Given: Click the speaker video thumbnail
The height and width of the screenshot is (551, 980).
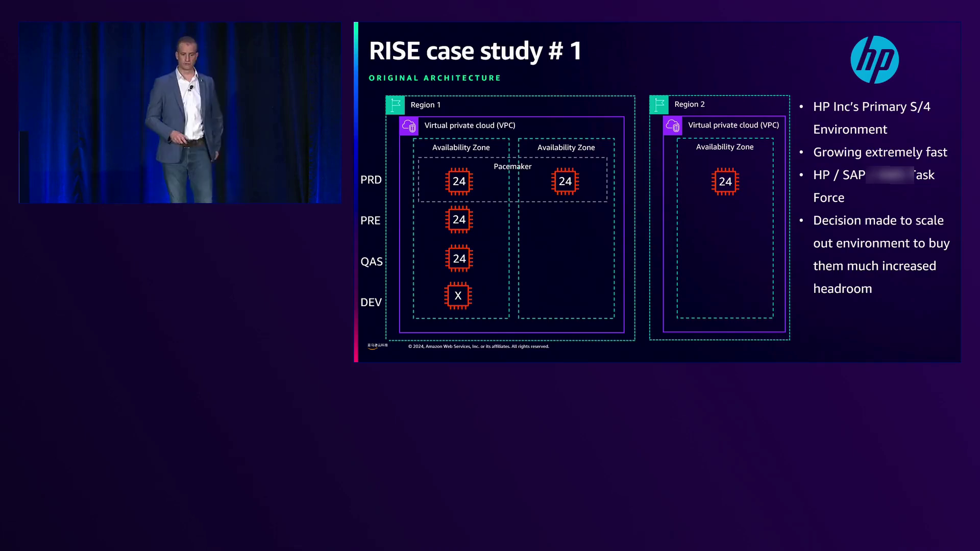Looking at the screenshot, I should tap(180, 112).
